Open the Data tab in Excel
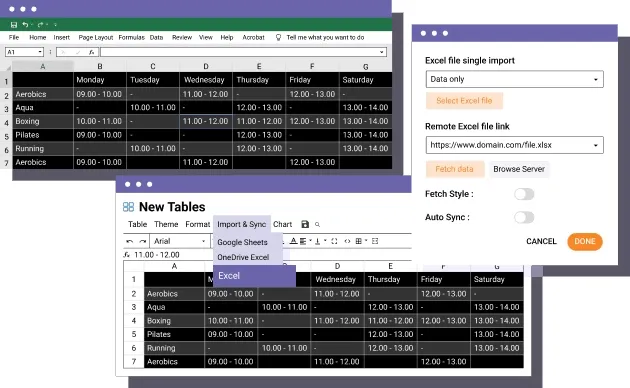The height and width of the screenshot is (388, 630). coord(156,37)
